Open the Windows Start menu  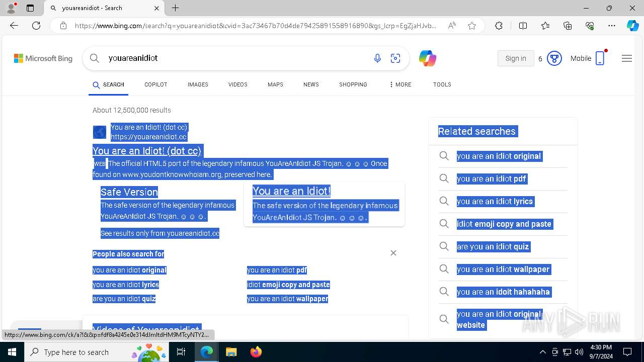pyautogui.click(x=12, y=352)
